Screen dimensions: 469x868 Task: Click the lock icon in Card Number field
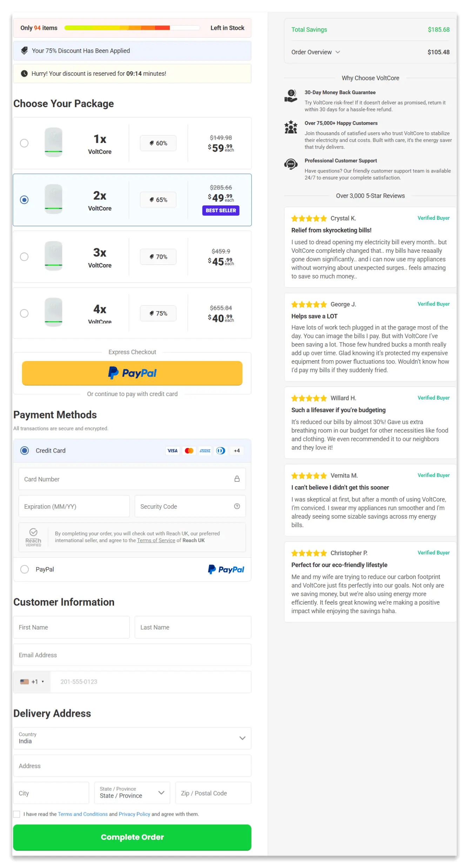[x=237, y=479]
